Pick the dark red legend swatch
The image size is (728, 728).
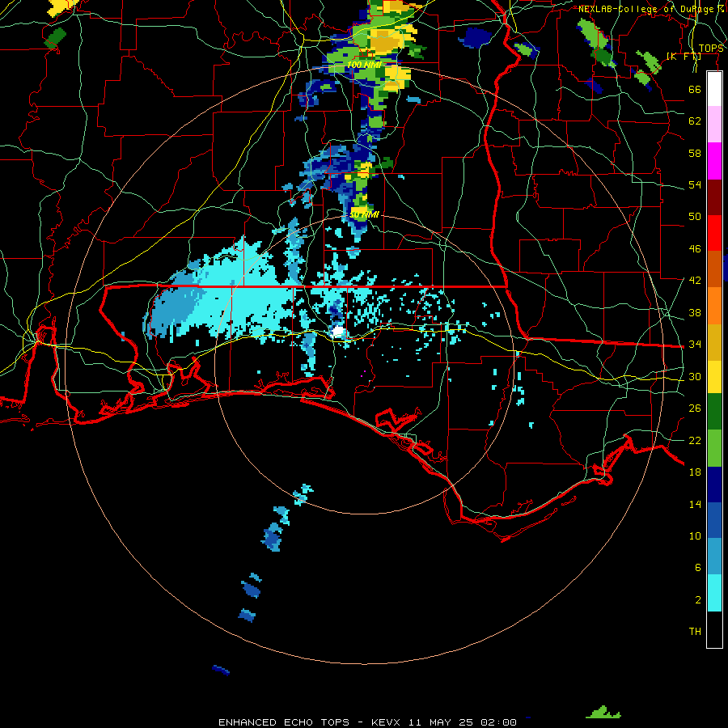click(714, 197)
